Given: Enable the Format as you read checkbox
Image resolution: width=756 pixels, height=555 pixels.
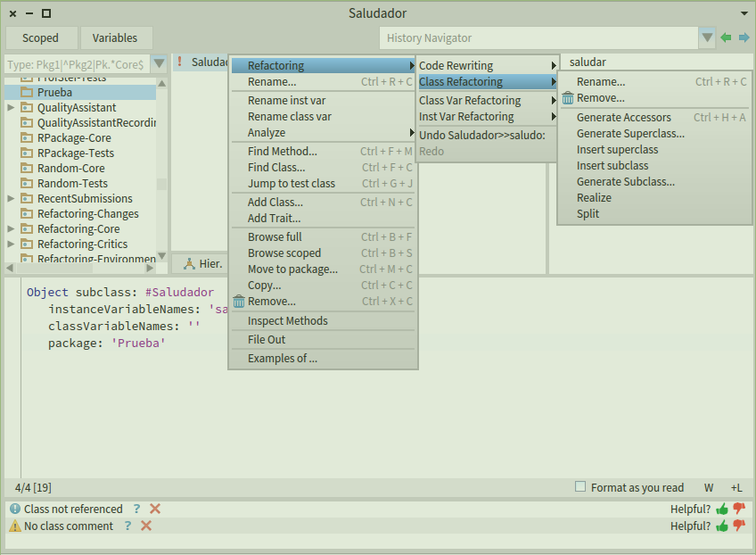Looking at the screenshot, I should tap(579, 487).
